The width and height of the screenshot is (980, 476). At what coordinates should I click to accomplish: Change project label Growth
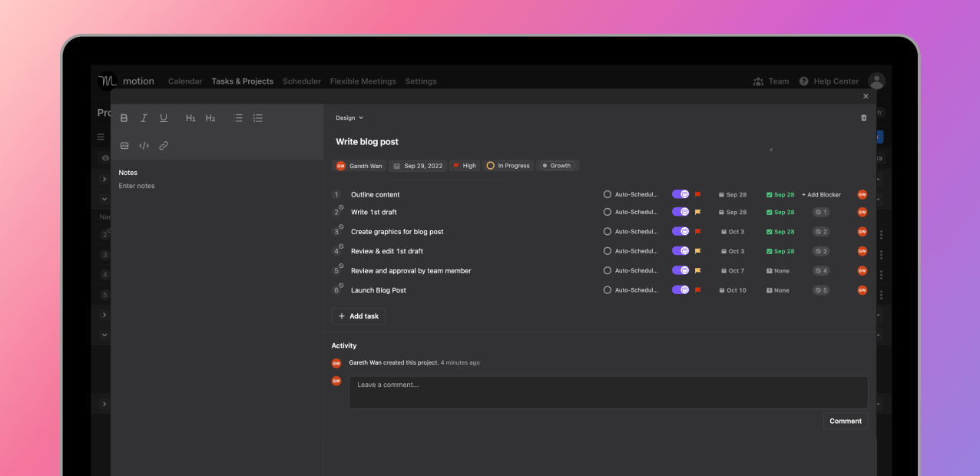(x=557, y=166)
